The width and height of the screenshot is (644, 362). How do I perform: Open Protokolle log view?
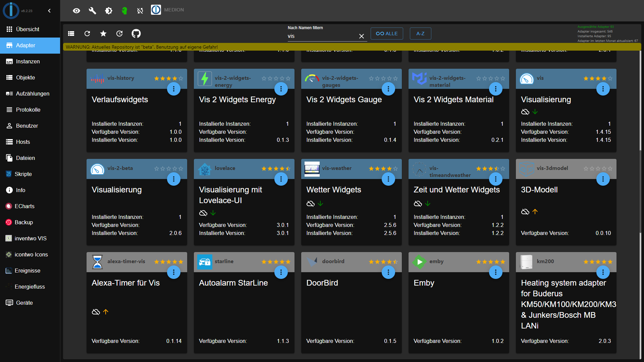click(30, 110)
